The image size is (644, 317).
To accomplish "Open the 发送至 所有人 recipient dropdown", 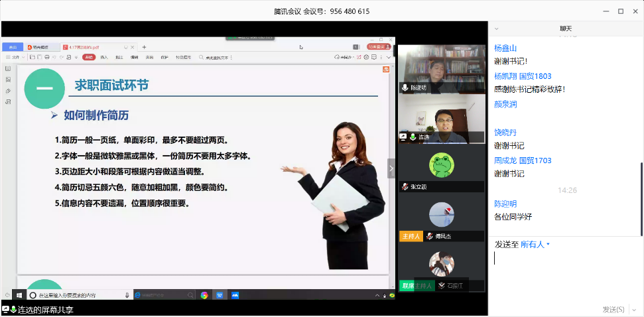I will (x=535, y=245).
